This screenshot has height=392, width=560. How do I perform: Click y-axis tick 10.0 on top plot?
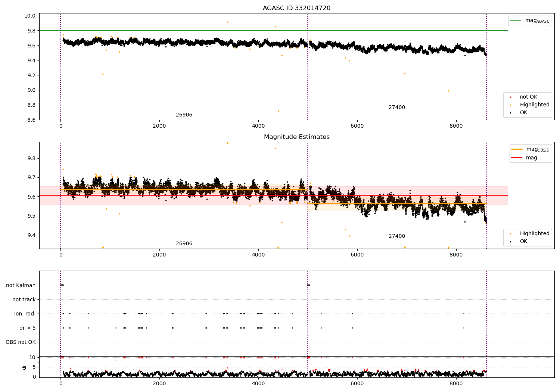pos(30,16)
